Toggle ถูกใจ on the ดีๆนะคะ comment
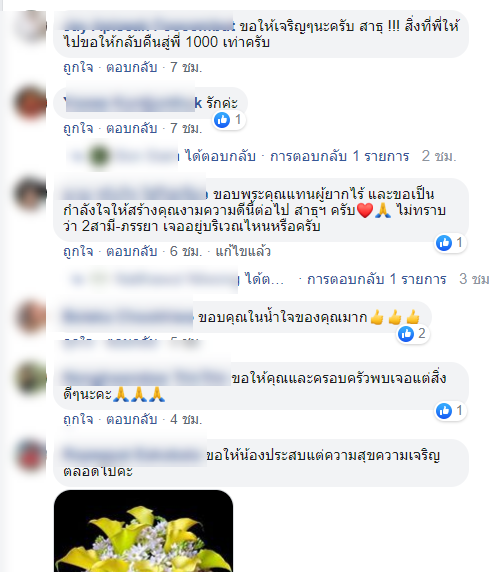This screenshot has height=572, width=490. [x=78, y=419]
